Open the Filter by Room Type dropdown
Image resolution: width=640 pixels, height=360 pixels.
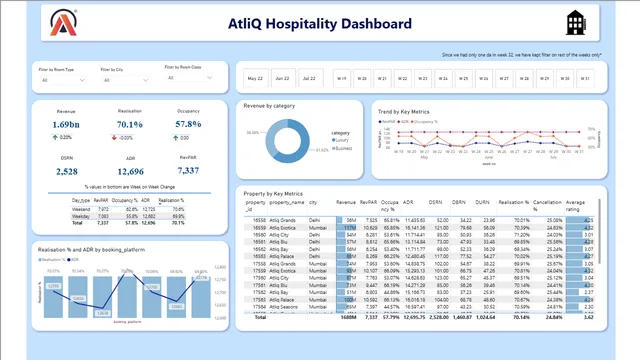tap(62, 80)
